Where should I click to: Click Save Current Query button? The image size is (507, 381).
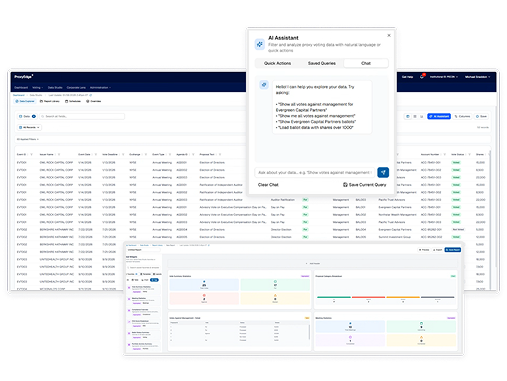(365, 185)
